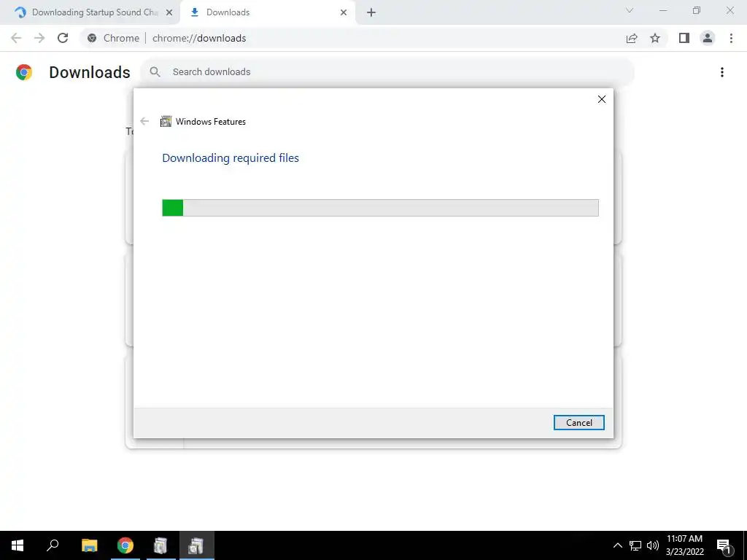This screenshot has width=747, height=560.
Task: Click "Downloading required files" heading
Action: [231, 157]
